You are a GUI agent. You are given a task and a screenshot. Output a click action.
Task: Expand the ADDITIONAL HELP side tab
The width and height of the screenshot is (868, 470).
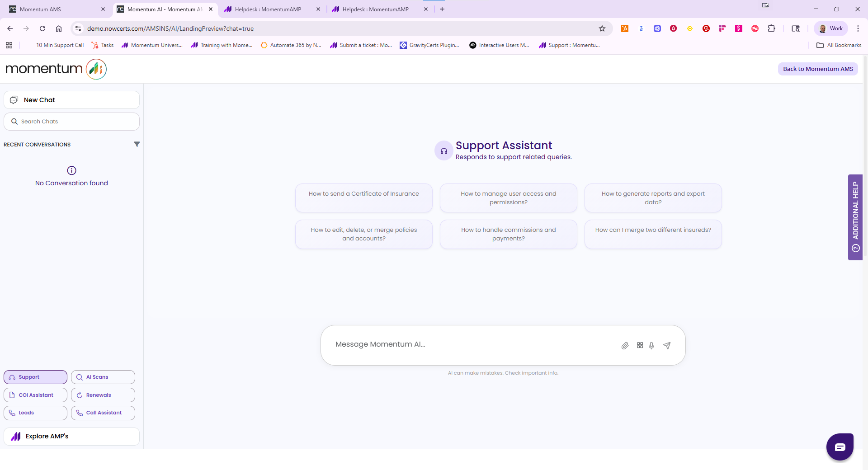[x=855, y=217]
